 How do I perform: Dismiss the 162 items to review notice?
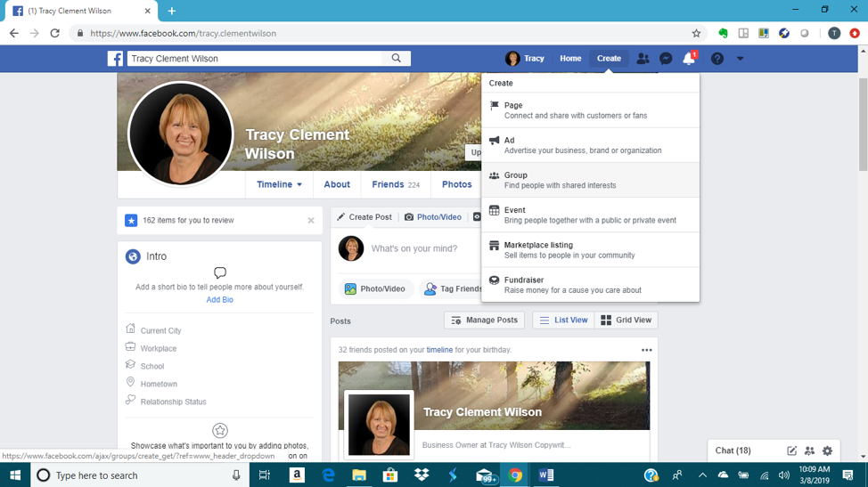tap(311, 220)
